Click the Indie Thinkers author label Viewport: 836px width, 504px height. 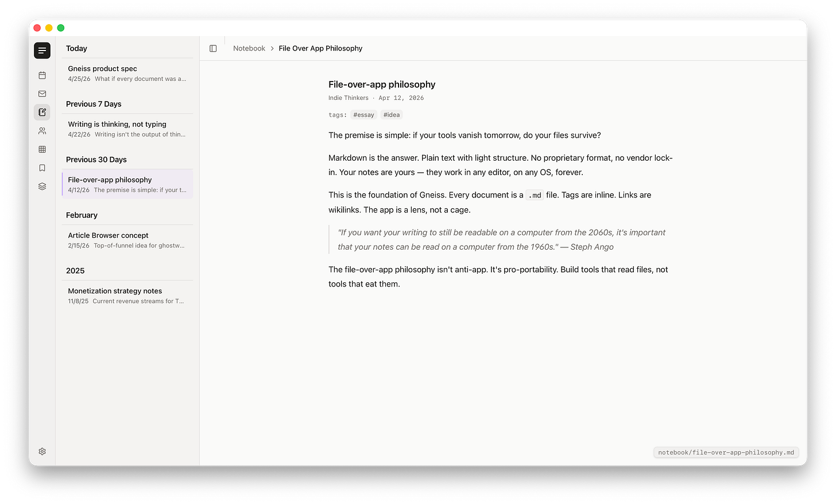349,98
